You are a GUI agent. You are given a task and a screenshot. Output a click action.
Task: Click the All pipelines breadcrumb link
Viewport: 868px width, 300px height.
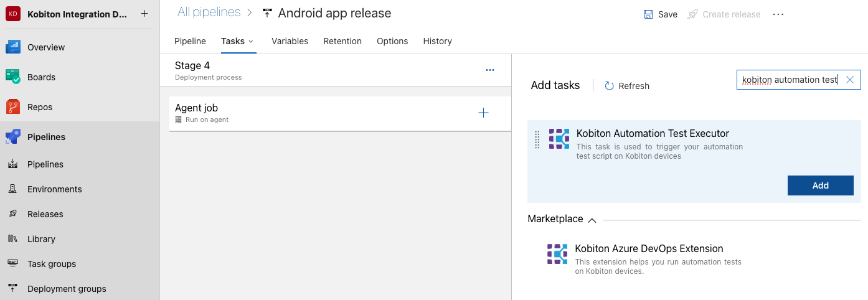tap(209, 12)
